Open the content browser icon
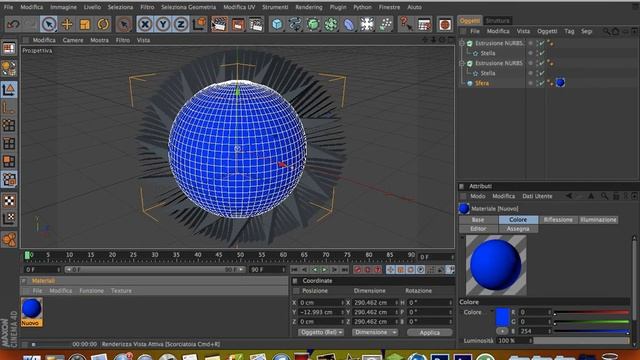Screen dimensions: 640x360 tap(424, 24)
